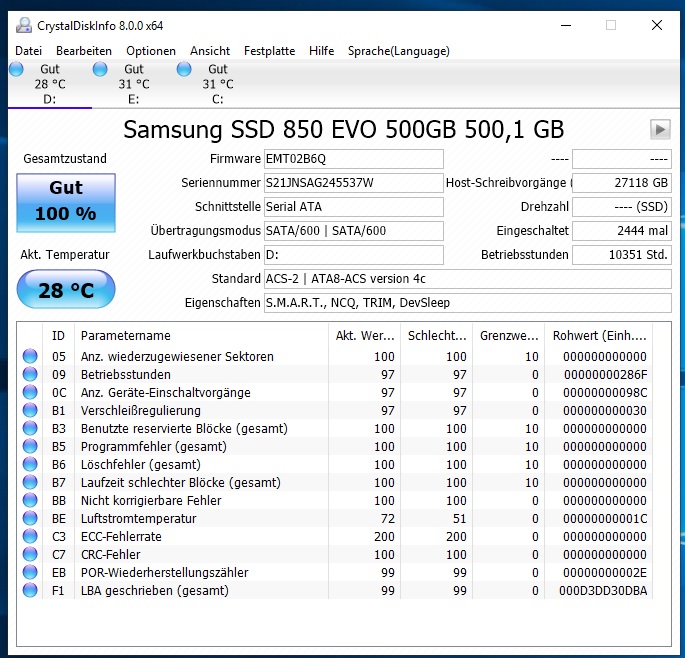Click the Laufwerkbuchstaben field D:
This screenshot has width=685, height=658.
coord(354,255)
